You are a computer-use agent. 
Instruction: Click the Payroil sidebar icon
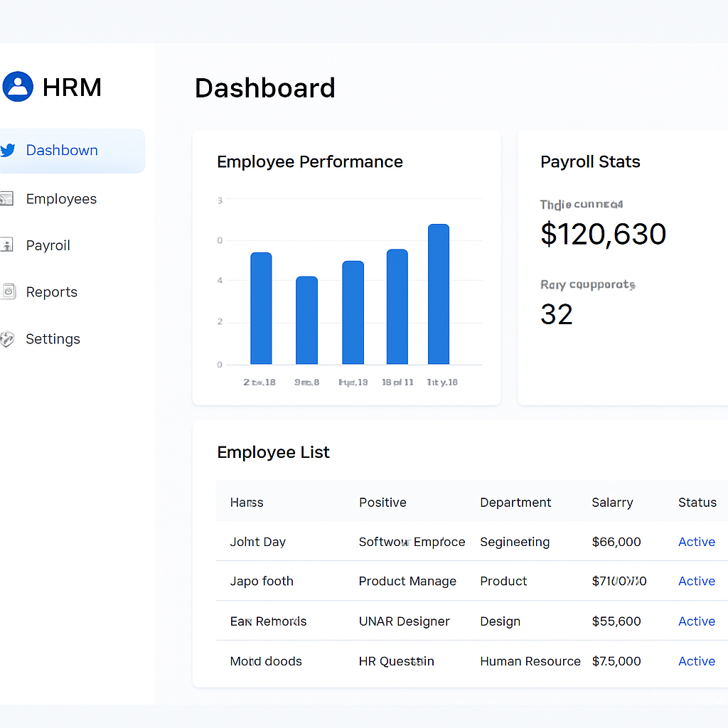point(7,245)
